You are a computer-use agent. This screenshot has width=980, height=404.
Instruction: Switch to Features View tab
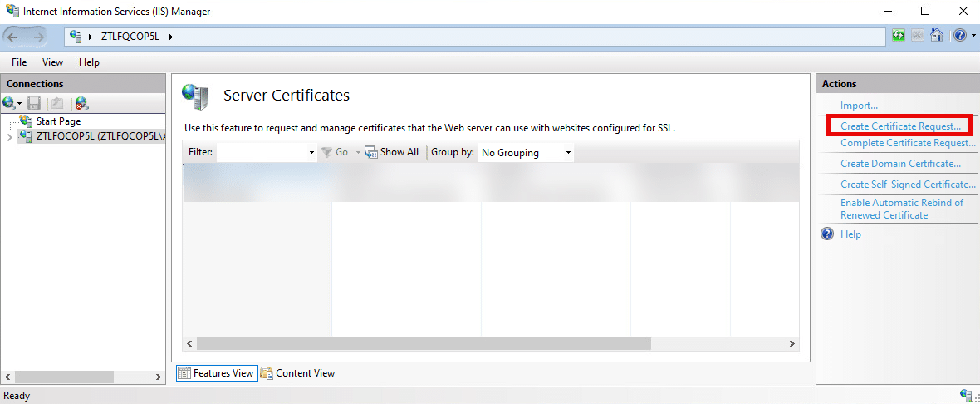click(x=216, y=373)
